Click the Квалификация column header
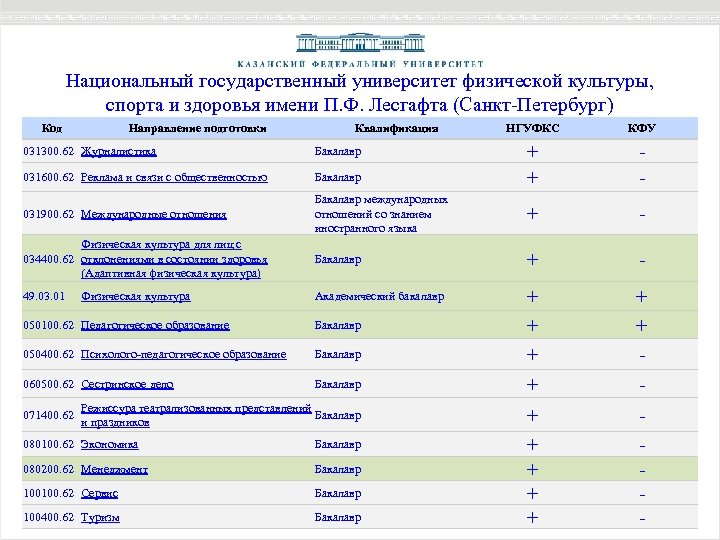 tap(396, 128)
